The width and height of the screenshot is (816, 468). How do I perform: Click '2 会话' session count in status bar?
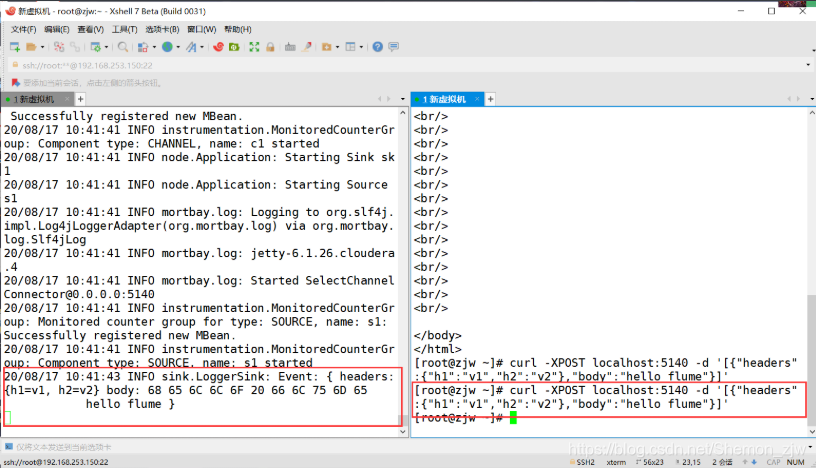(x=722, y=462)
